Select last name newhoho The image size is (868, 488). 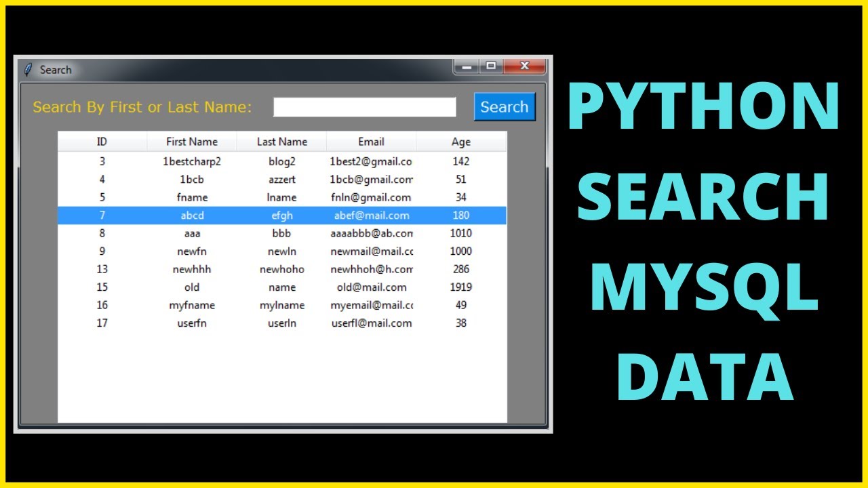(x=282, y=269)
